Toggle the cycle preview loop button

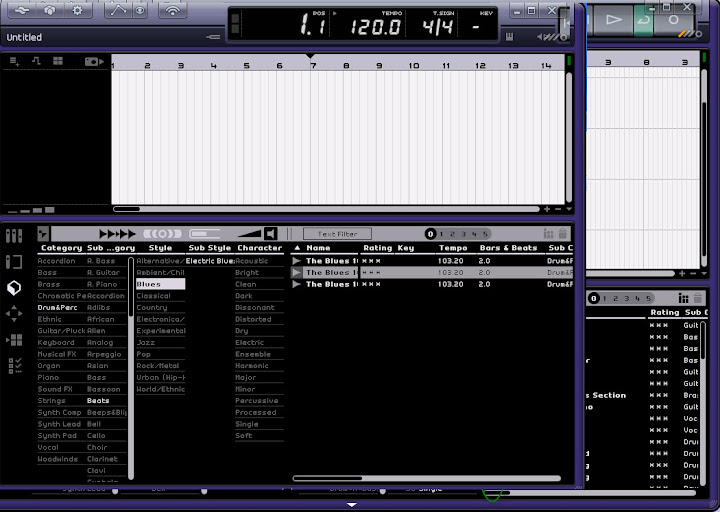(x=162, y=234)
